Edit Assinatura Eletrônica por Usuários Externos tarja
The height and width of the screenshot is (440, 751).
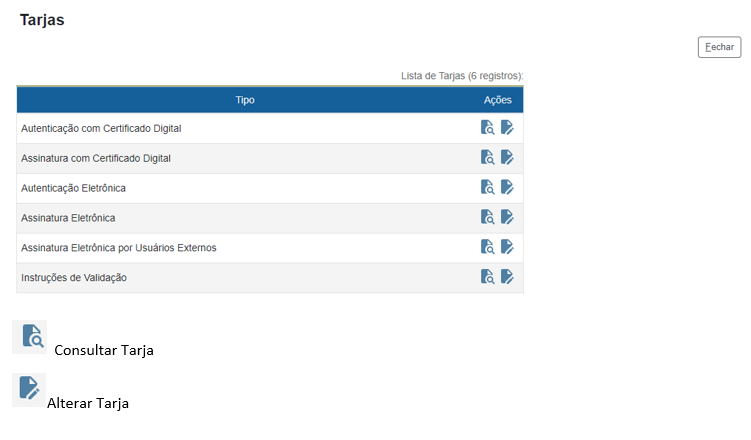tap(507, 247)
